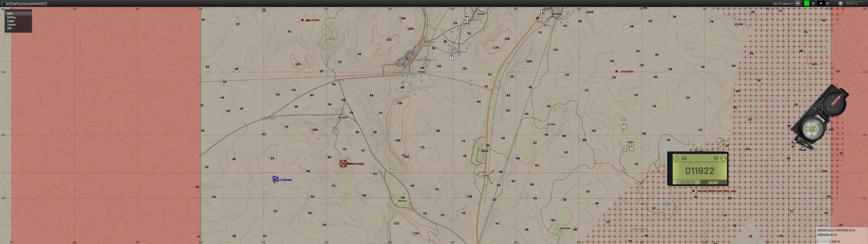The image size is (868, 244).
Task: Open the Briefing menu entry
Action: click(x=11, y=17)
